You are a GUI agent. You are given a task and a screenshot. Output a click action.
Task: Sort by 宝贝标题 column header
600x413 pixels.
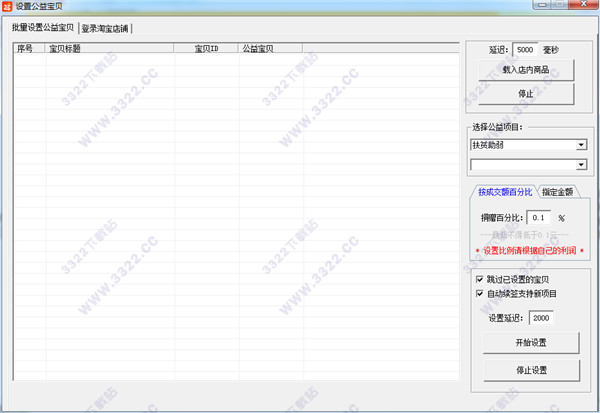110,48
